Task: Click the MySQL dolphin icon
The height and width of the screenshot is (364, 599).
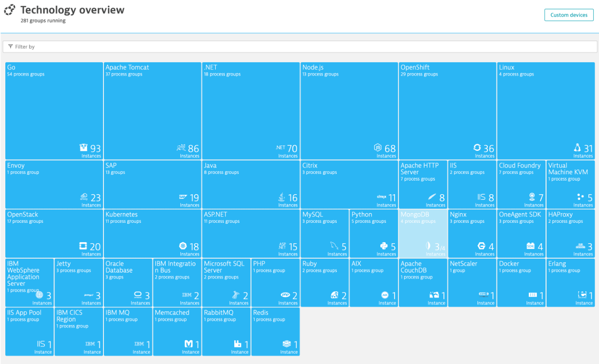Action: [x=334, y=246]
